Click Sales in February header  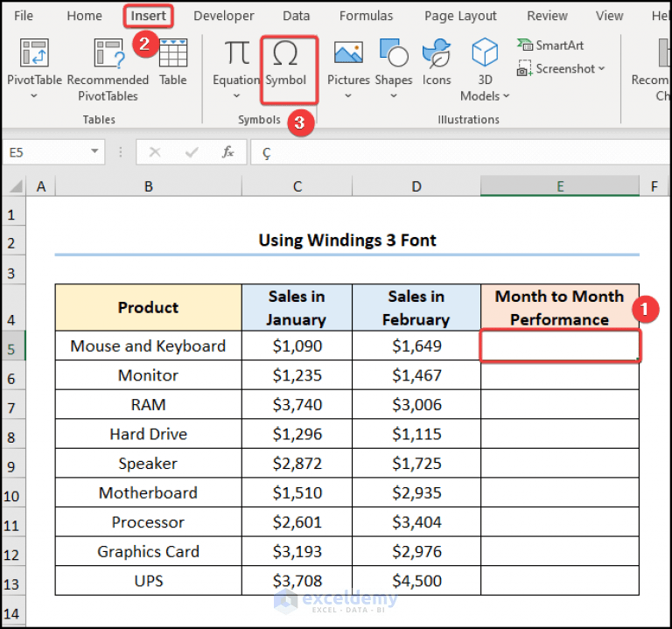[x=416, y=307]
